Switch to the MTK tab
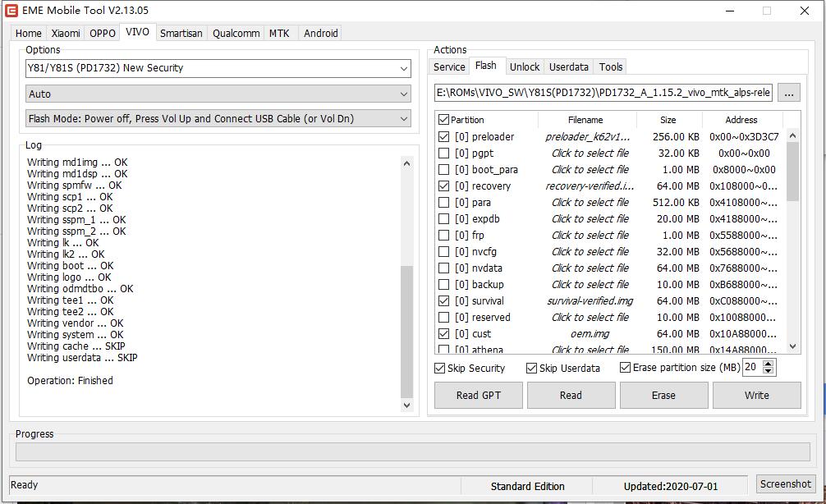 point(279,33)
